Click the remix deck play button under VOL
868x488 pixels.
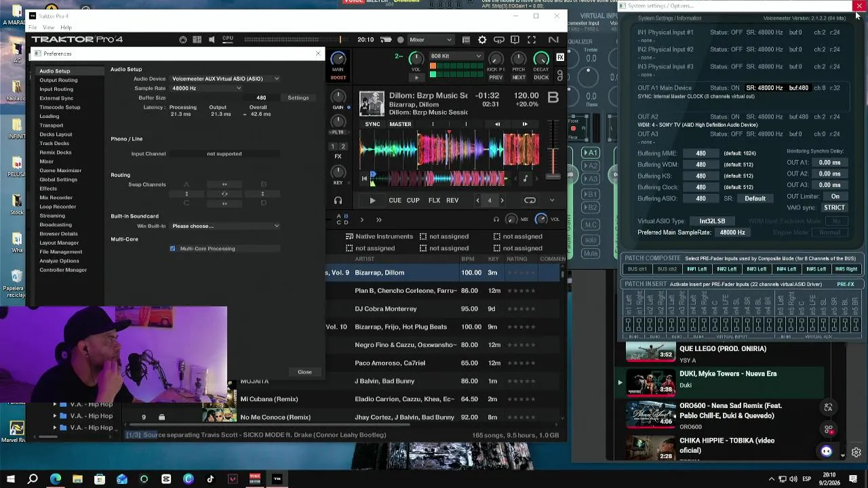pyautogui.click(x=416, y=77)
